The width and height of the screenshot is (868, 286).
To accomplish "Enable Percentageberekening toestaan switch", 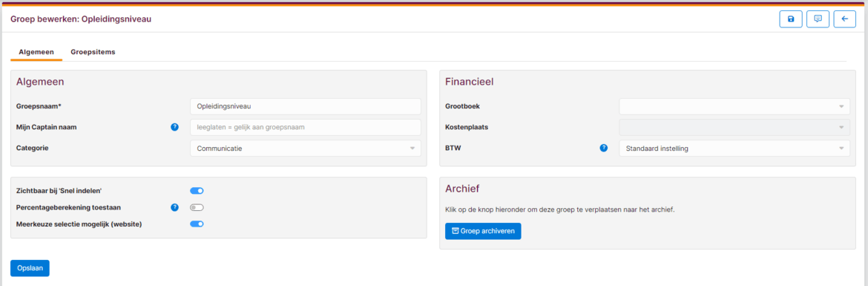I will pyautogui.click(x=197, y=207).
